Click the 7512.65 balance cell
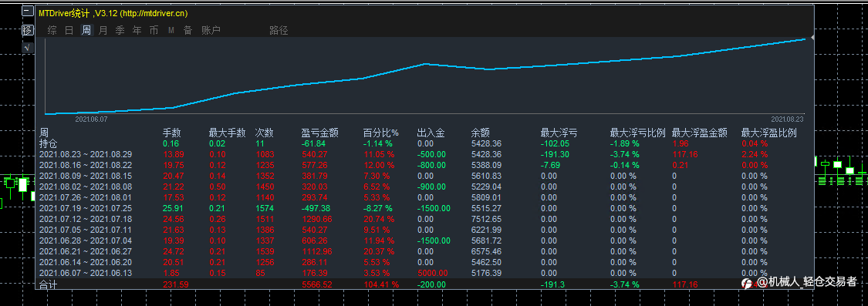Image resolution: width=868 pixels, height=306 pixels. tap(486, 219)
